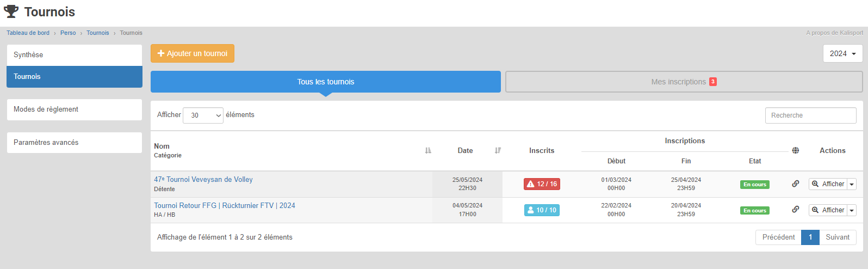Sort table by Nom column icon
The width and height of the screenshot is (868, 269).
[428, 151]
